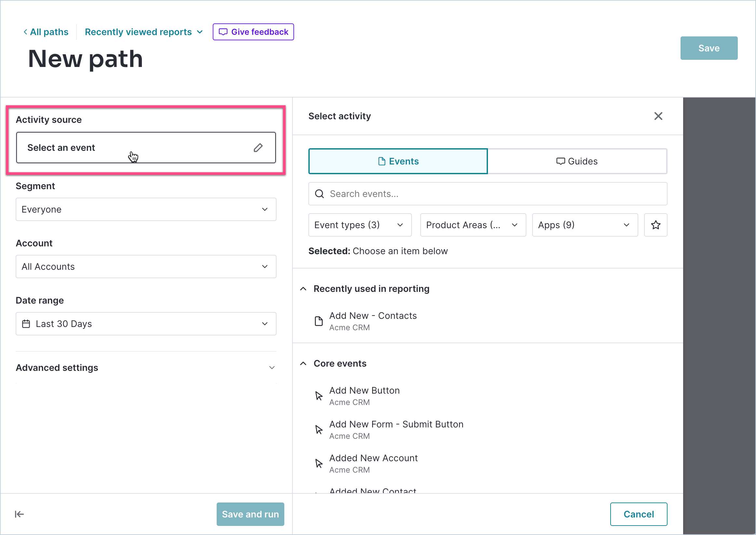
Task: Switch to the Guides tab
Action: tap(577, 161)
